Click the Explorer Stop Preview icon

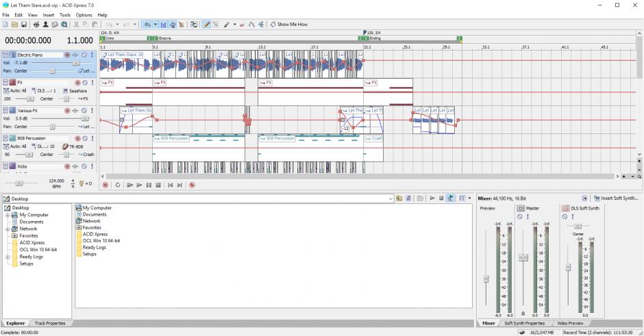click(x=441, y=198)
